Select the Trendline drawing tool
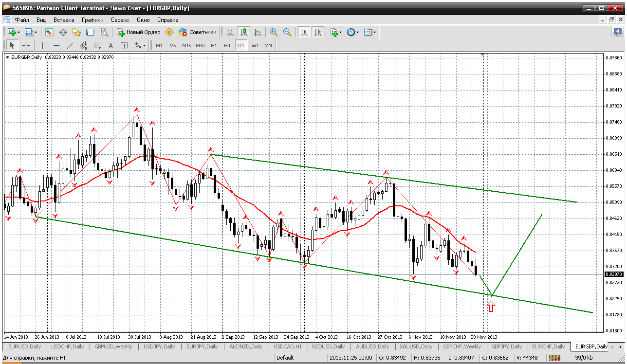 (x=70, y=45)
